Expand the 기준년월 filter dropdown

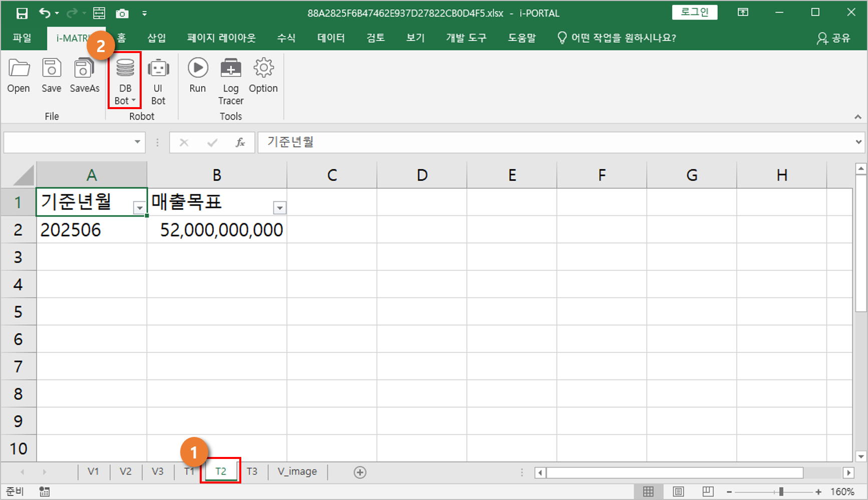tap(139, 208)
